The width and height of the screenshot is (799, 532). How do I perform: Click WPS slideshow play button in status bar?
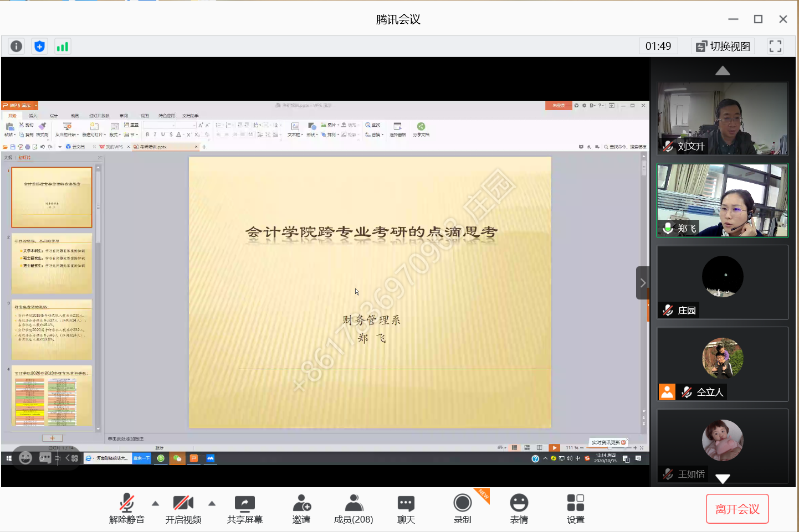coord(554,448)
